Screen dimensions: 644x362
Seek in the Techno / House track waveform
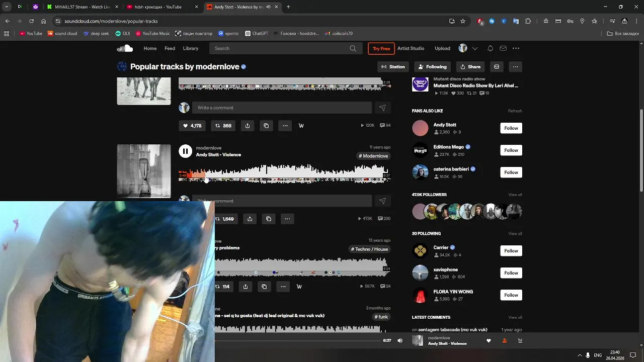pyautogui.click(x=302, y=266)
